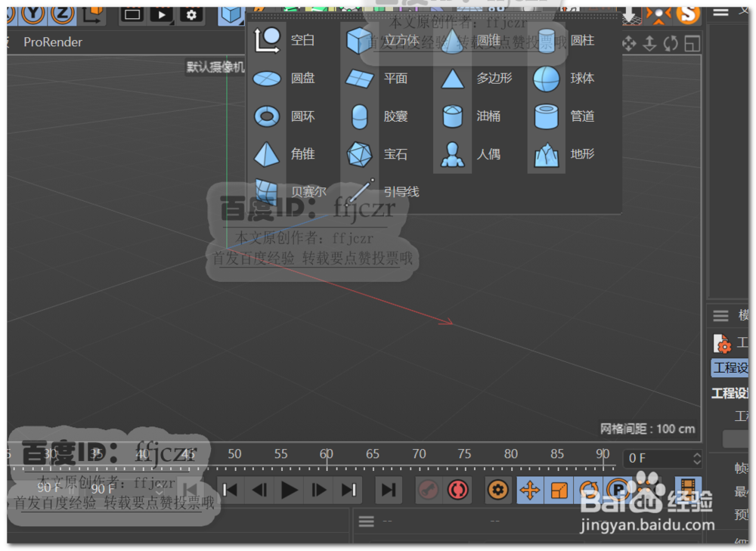This screenshot has height=551, width=756.
Task: Add a 圆盘 disc primitive
Action: point(267,79)
